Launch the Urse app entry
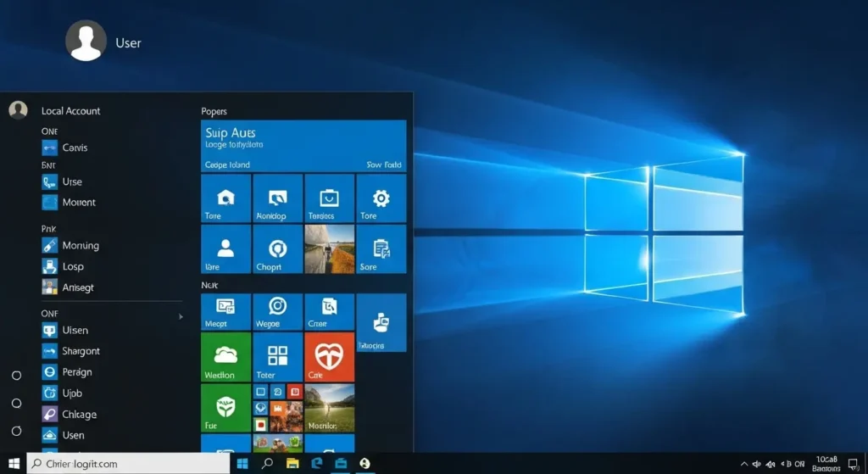 click(x=63, y=181)
